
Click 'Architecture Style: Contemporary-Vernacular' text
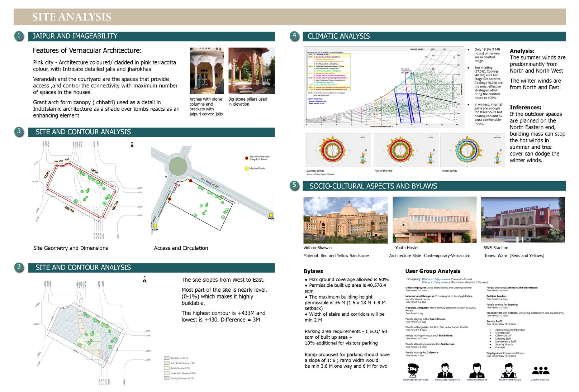pos(429,256)
